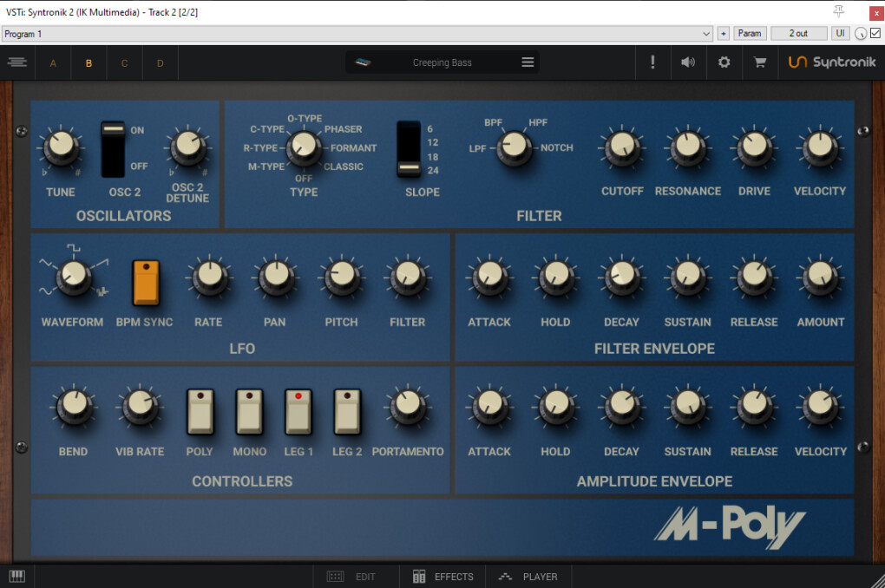Toggle the LEG 1 button
Viewport: 885px width, 588px height.
(x=298, y=412)
